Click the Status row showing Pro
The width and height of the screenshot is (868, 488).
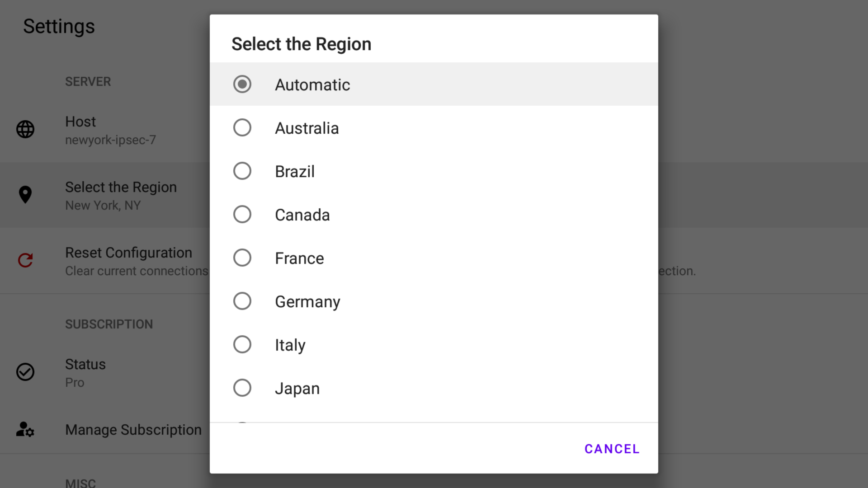point(85,372)
